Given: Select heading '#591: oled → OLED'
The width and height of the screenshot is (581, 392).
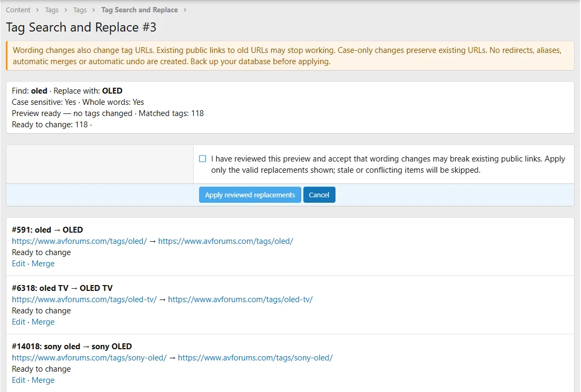Looking at the screenshot, I should (48, 230).
